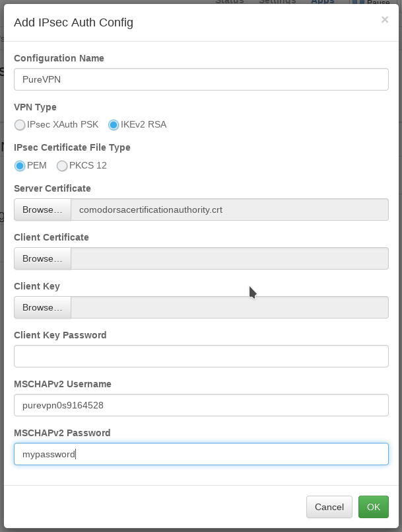Confirm the config with the OK button
Image resolution: width=402 pixels, height=532 pixels.
(374, 507)
